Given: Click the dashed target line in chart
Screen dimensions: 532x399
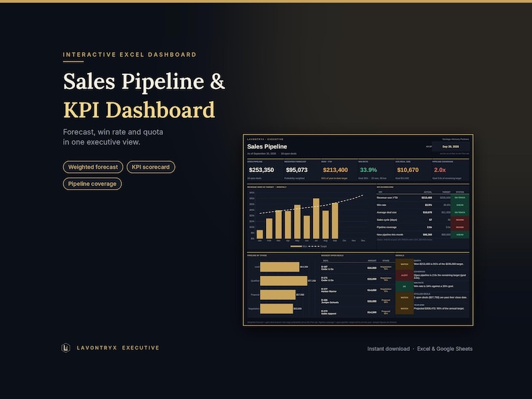Looking at the screenshot, I should click(x=311, y=206).
